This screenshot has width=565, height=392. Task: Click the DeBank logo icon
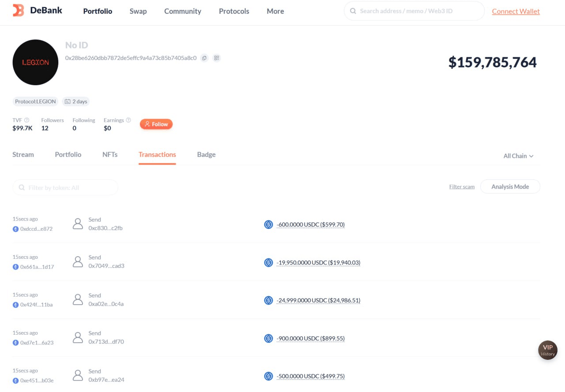pos(18,11)
